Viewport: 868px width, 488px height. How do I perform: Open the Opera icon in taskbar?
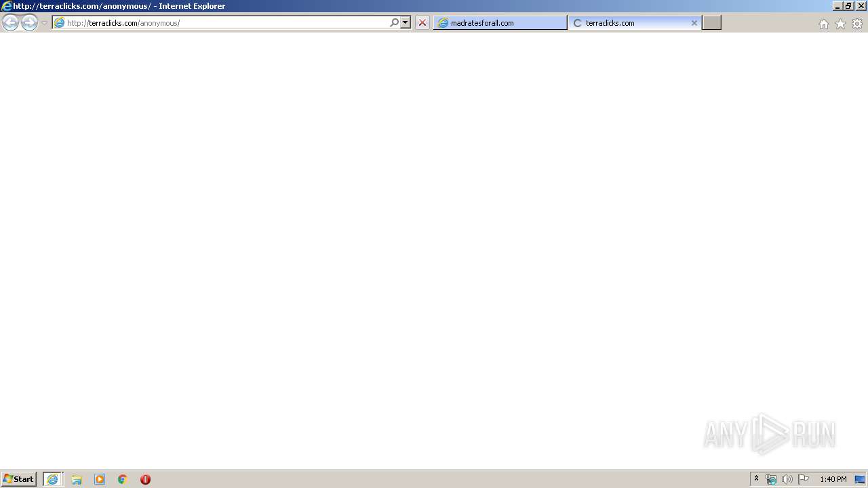coord(145,479)
